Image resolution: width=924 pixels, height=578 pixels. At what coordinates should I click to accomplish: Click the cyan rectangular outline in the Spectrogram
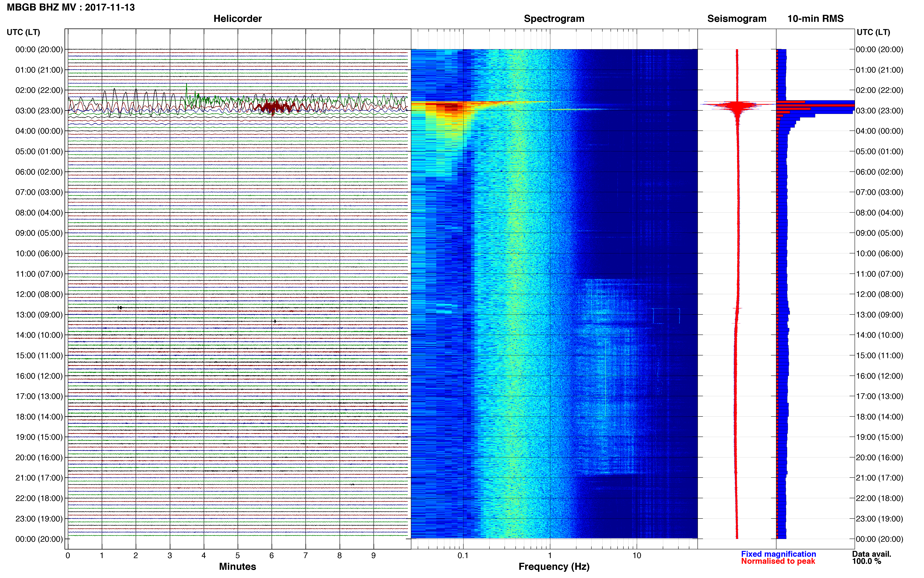point(666,316)
